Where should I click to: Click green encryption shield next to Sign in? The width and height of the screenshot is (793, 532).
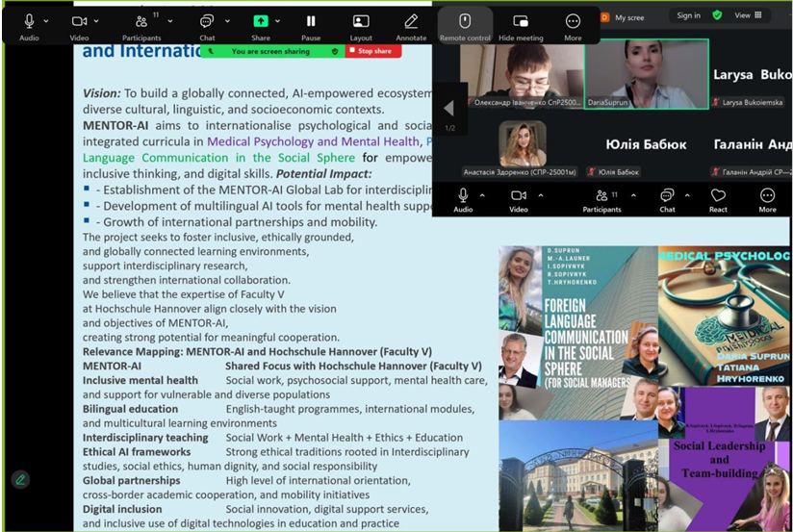click(x=717, y=15)
